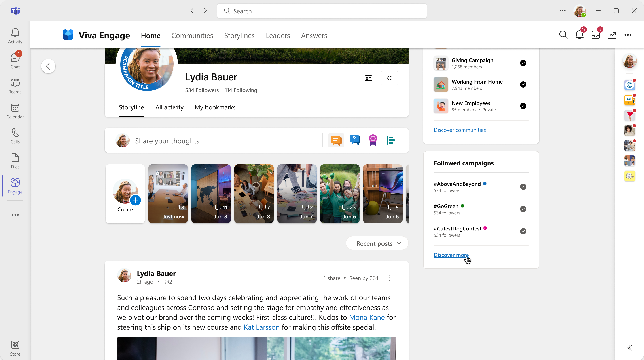
Task: Click Discover more campaigns link
Action: click(x=451, y=255)
